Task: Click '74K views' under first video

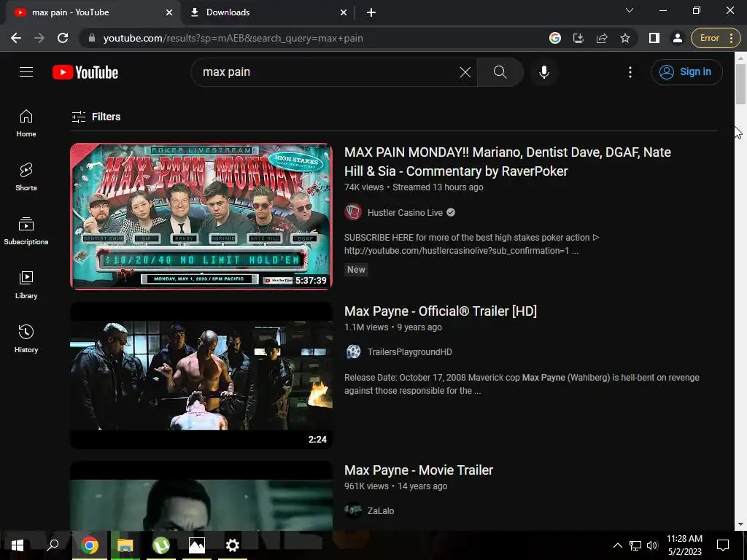Action: (x=363, y=187)
